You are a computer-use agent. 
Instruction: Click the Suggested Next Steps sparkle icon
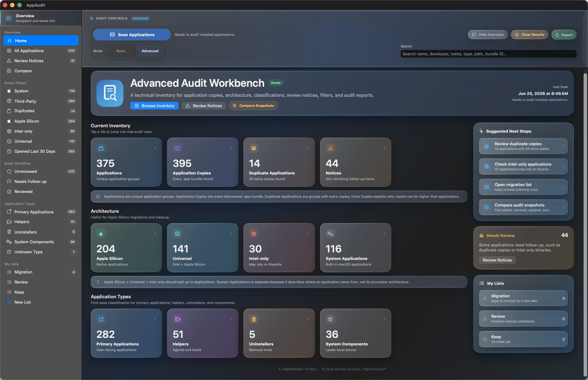point(481,131)
